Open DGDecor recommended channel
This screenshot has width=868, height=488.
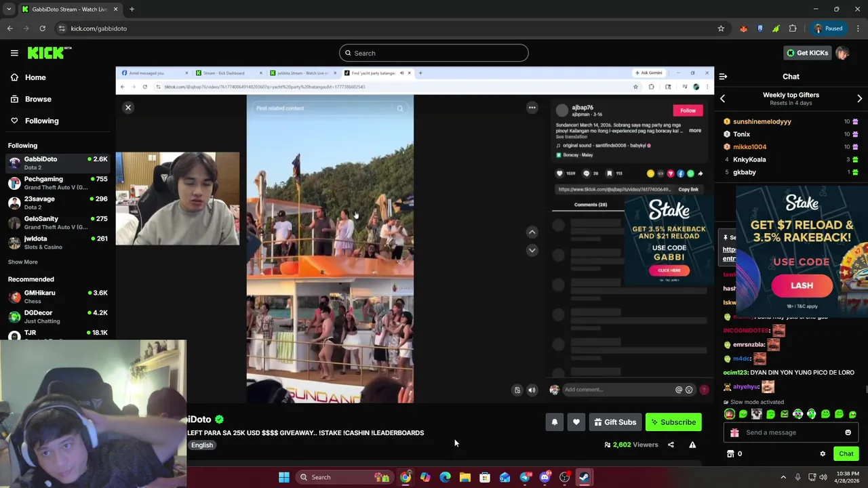point(58,317)
